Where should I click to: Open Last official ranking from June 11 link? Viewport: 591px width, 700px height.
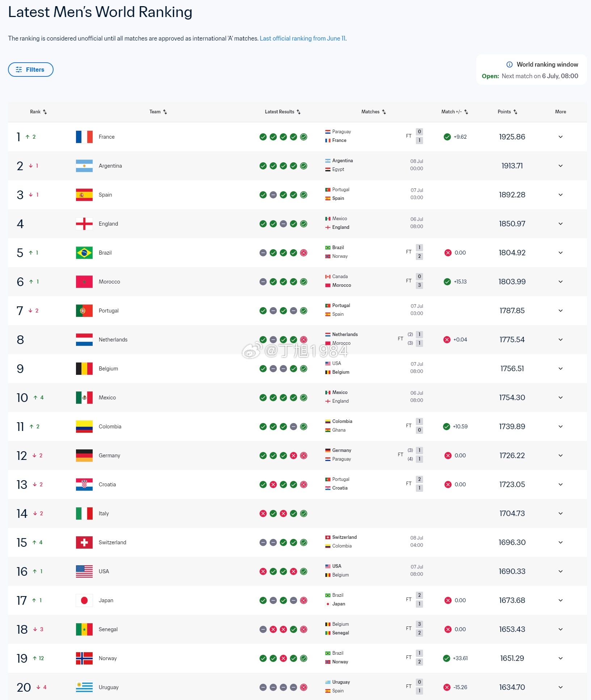pos(303,38)
